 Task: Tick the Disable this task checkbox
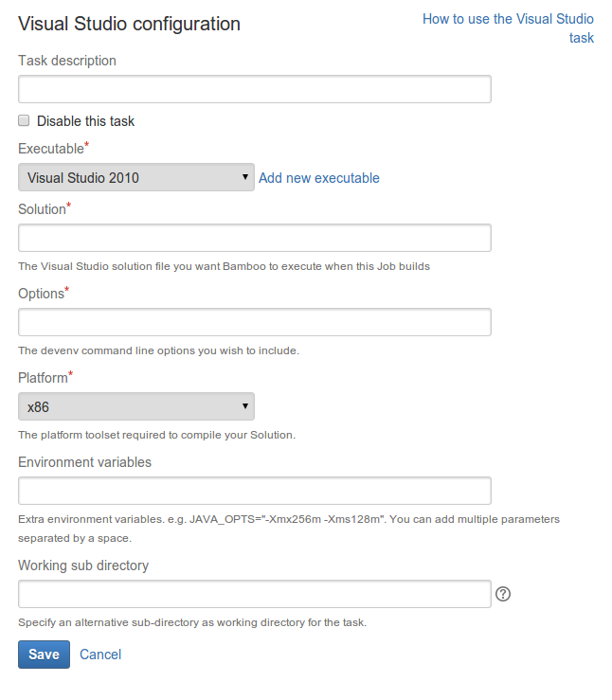[x=24, y=120]
